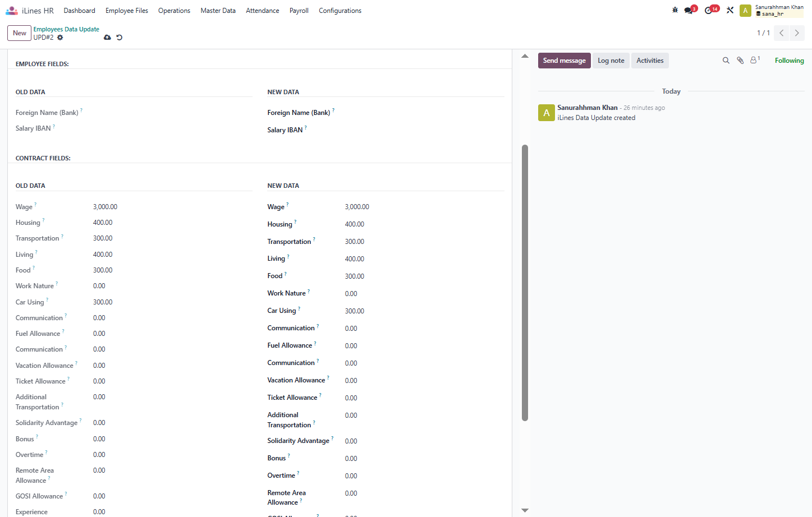Open the Employee Files menu
The height and width of the screenshot is (517, 812).
(127, 11)
